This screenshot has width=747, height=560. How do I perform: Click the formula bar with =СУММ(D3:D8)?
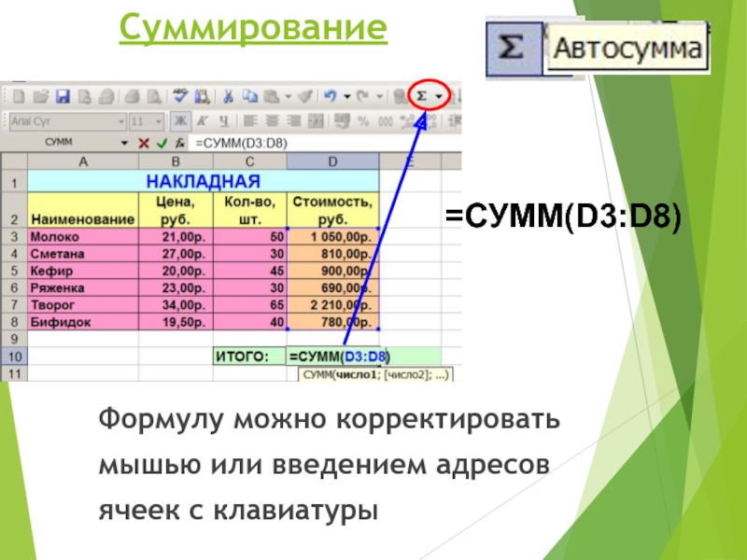click(x=325, y=143)
